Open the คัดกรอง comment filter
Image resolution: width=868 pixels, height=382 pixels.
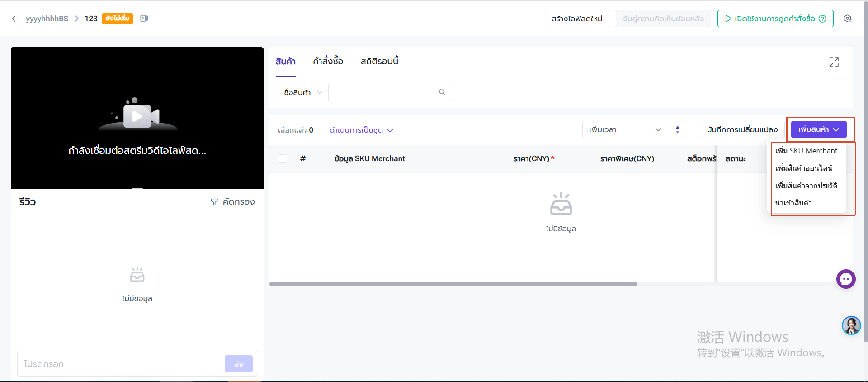[233, 202]
